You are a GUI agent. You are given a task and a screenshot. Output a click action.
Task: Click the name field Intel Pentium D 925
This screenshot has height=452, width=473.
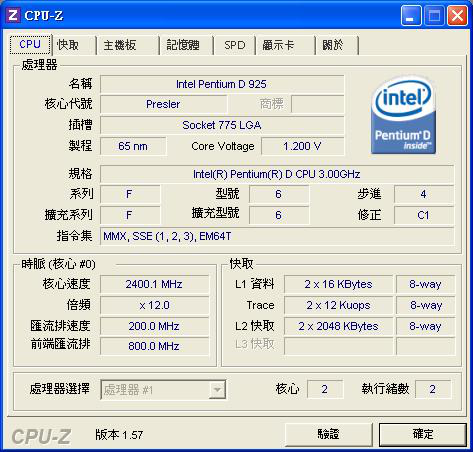click(222, 84)
